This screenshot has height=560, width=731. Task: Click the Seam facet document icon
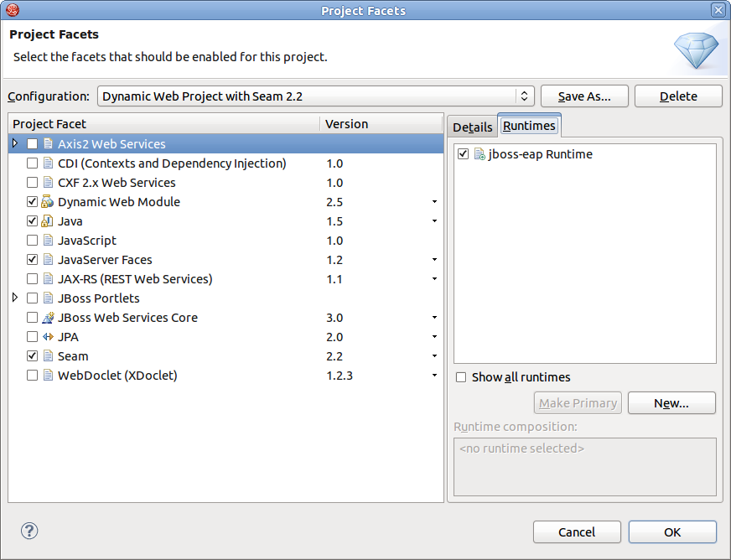point(46,355)
